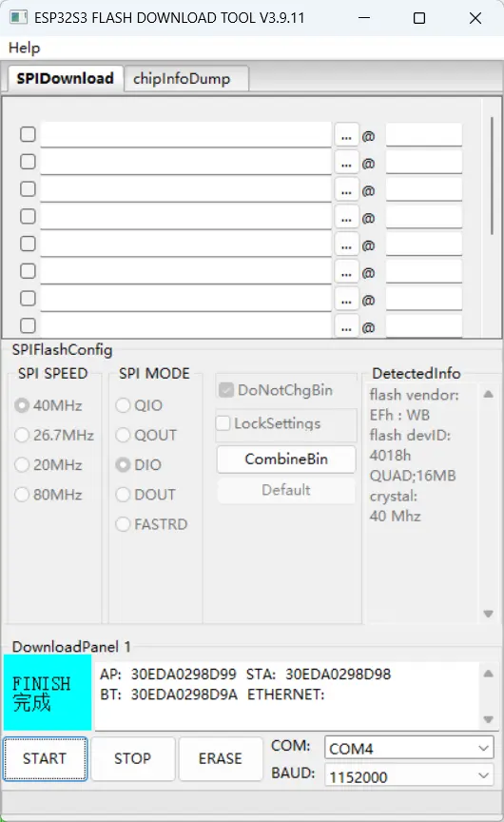504x822 pixels.
Task: Click the fifth row address field
Action: coord(424,245)
